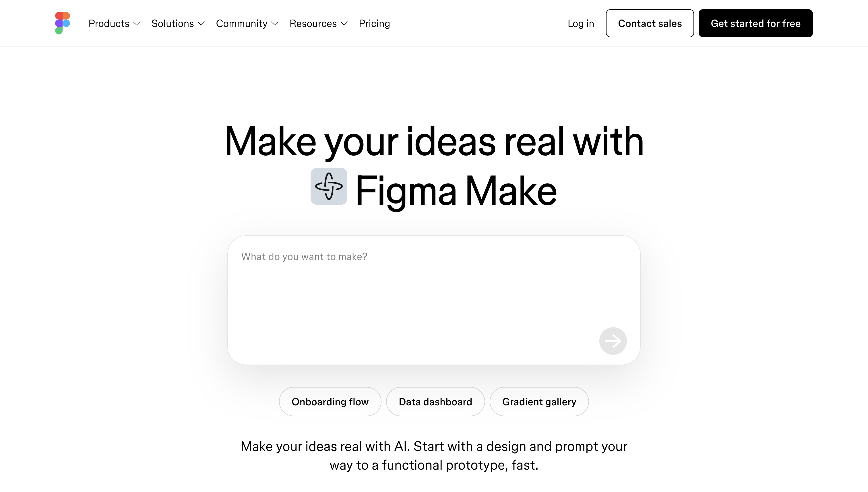868x492 pixels.
Task: Click the "Figma Make" headline text
Action: (x=456, y=190)
